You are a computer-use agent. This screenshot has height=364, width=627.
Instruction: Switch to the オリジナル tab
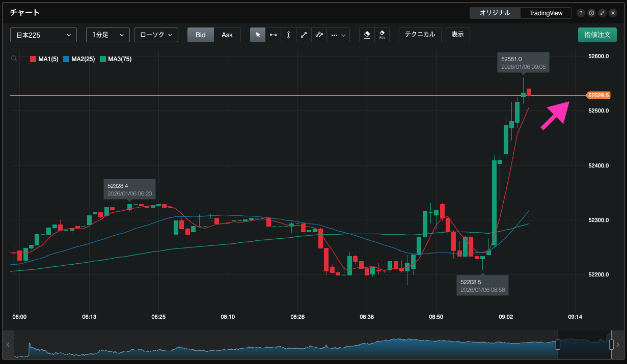click(x=495, y=13)
